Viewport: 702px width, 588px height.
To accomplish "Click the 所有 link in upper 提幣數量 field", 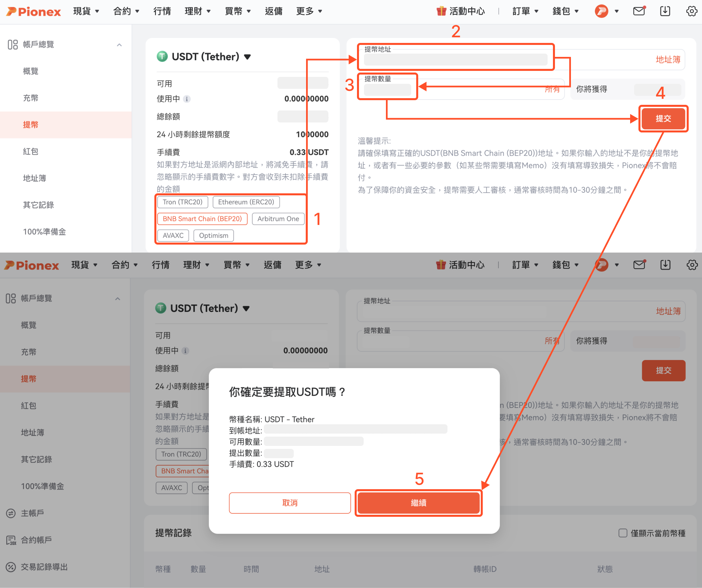I will 552,89.
